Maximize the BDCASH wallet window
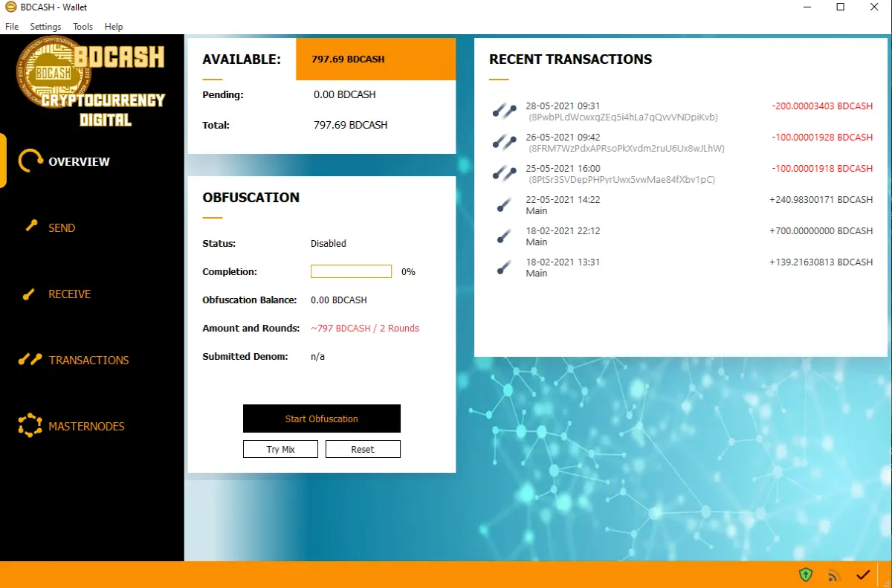The width and height of the screenshot is (892, 588). (x=841, y=7)
